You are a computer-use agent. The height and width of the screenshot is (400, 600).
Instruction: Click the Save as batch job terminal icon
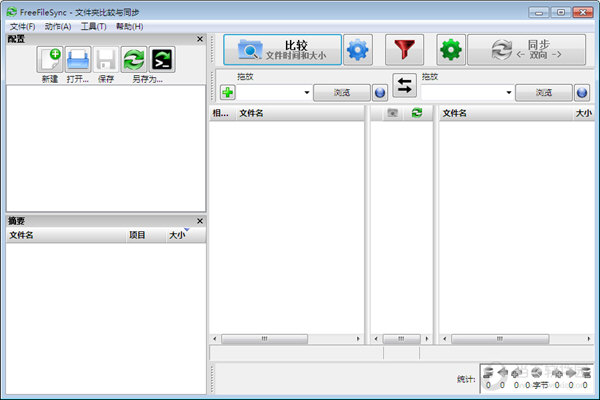coord(162,59)
